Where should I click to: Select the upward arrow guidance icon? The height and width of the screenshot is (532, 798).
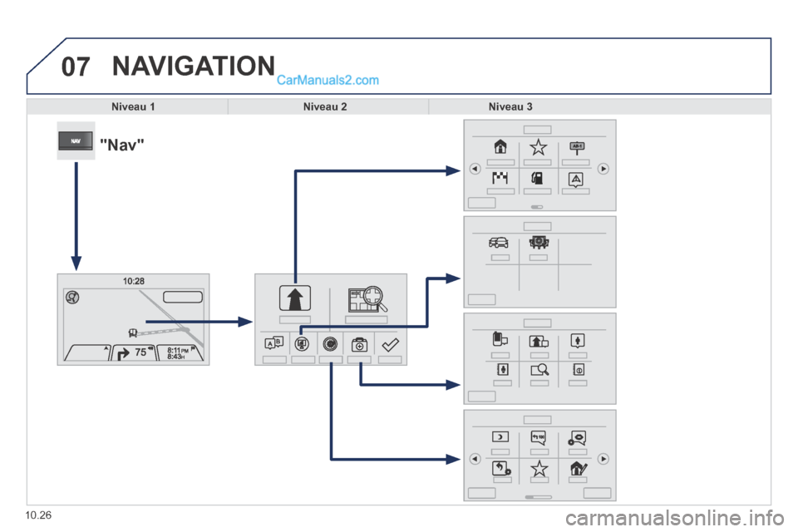pos(294,298)
